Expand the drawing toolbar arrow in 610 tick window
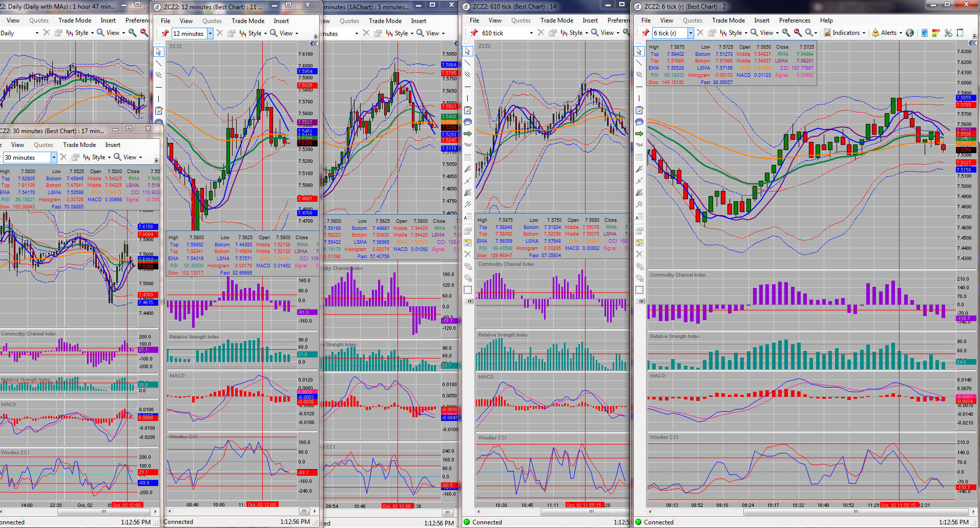Viewport: 980px width, 528px height. (468, 302)
